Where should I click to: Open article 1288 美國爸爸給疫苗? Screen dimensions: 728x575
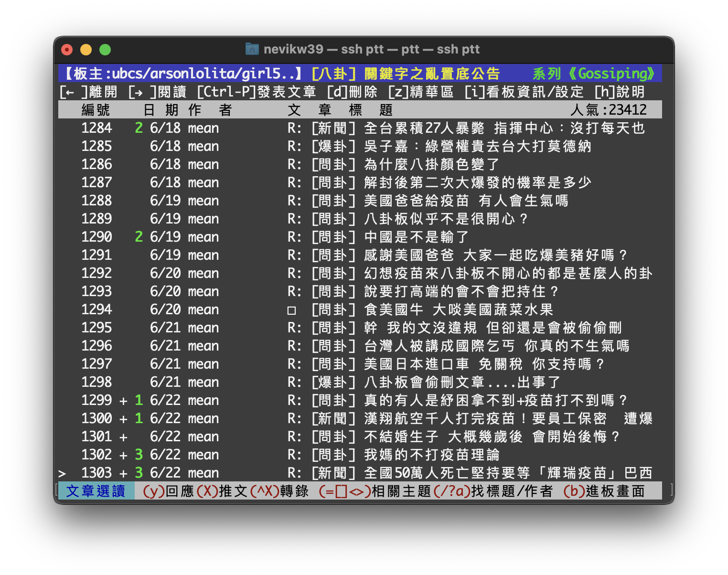click(x=360, y=201)
